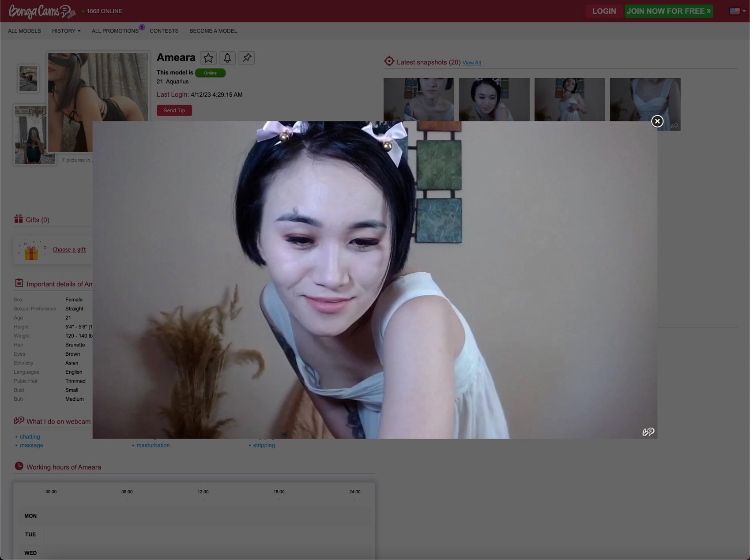Viewport: 750px width, 560px height.
Task: Open the masturbation tag link
Action: pyautogui.click(x=153, y=445)
